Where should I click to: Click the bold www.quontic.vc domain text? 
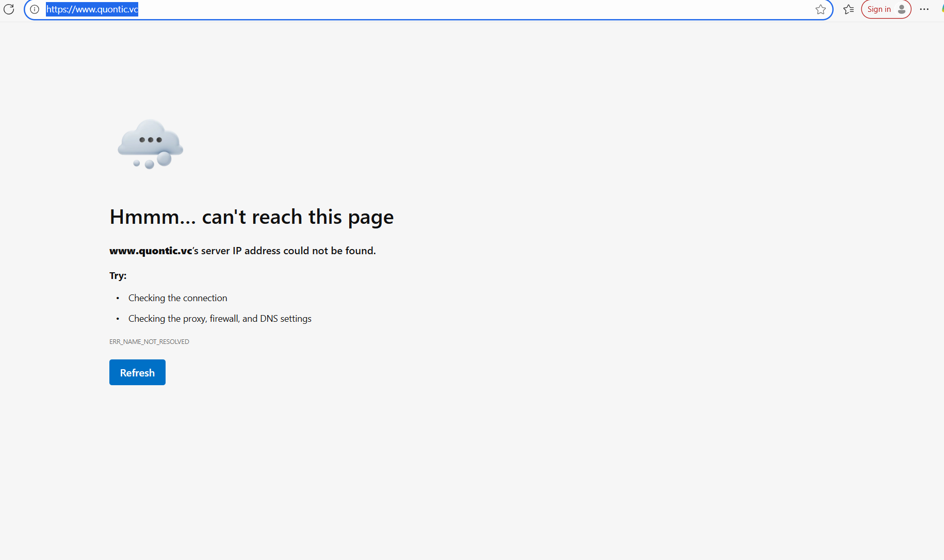[x=151, y=251]
